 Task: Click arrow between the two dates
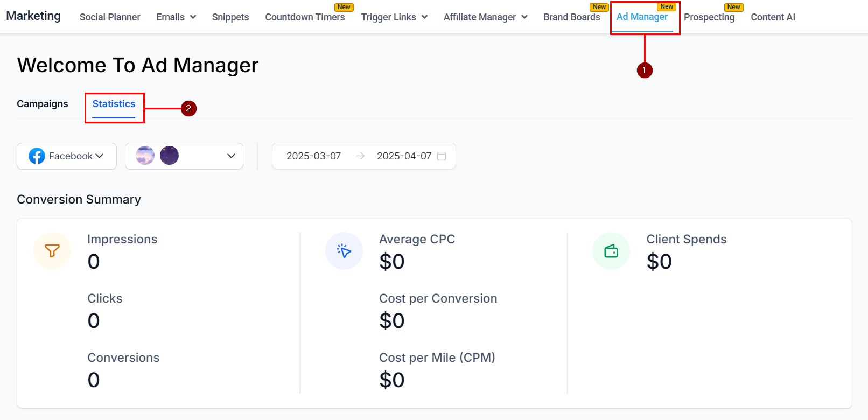360,156
